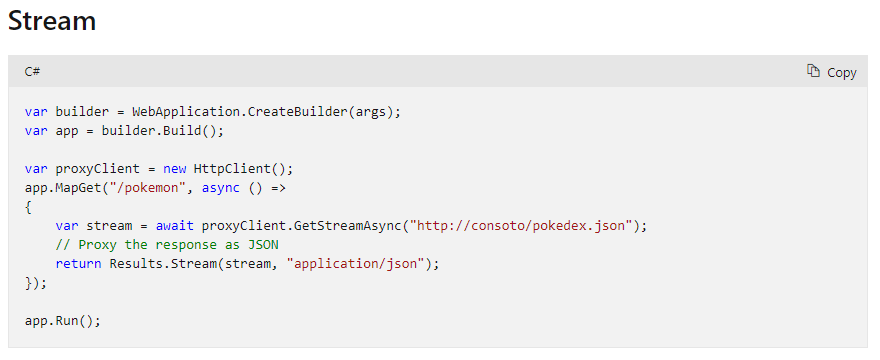Click the Stream heading
The width and height of the screenshot is (880, 360).
coord(52,21)
